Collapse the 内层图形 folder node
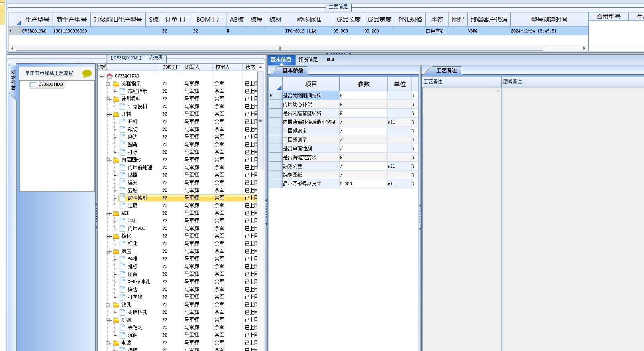Image resolution: width=644 pixels, height=351 pixels. [108, 160]
